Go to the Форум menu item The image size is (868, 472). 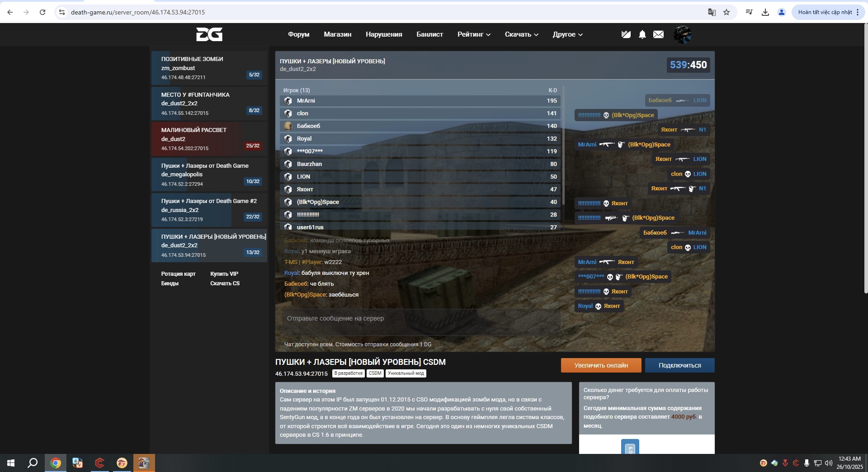pos(298,34)
